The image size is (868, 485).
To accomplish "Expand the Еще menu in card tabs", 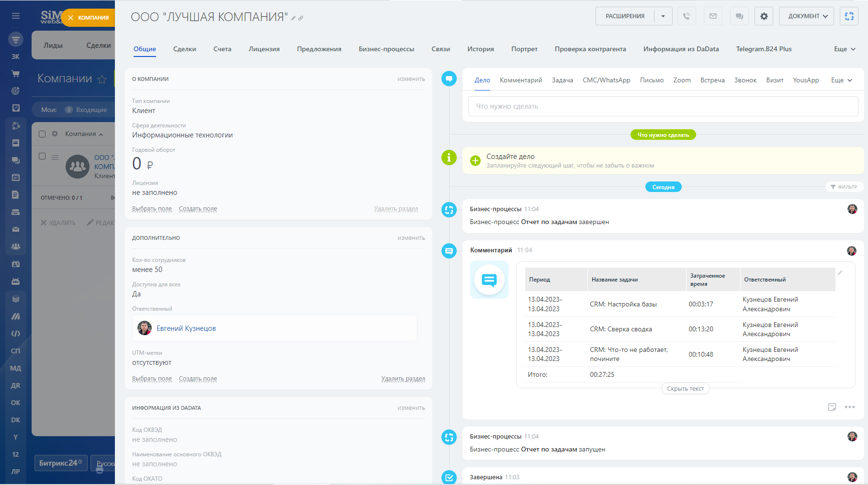I will (845, 49).
